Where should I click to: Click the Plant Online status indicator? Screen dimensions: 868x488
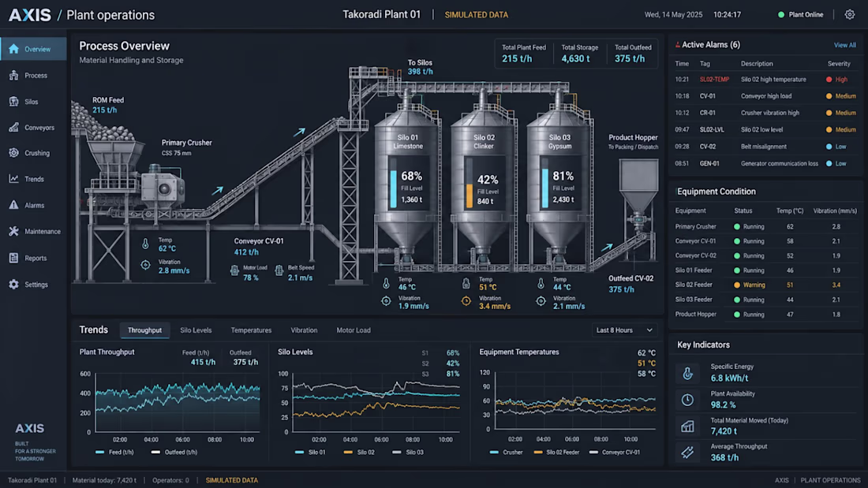pyautogui.click(x=800, y=14)
